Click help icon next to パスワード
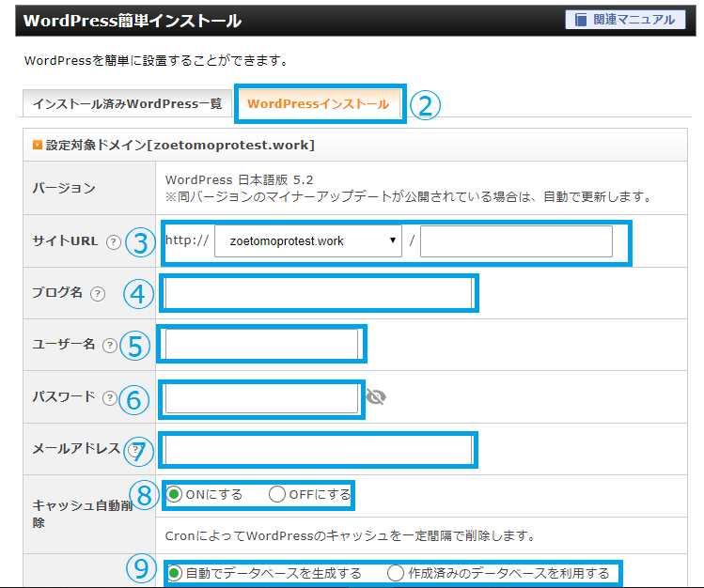 [x=110, y=398]
